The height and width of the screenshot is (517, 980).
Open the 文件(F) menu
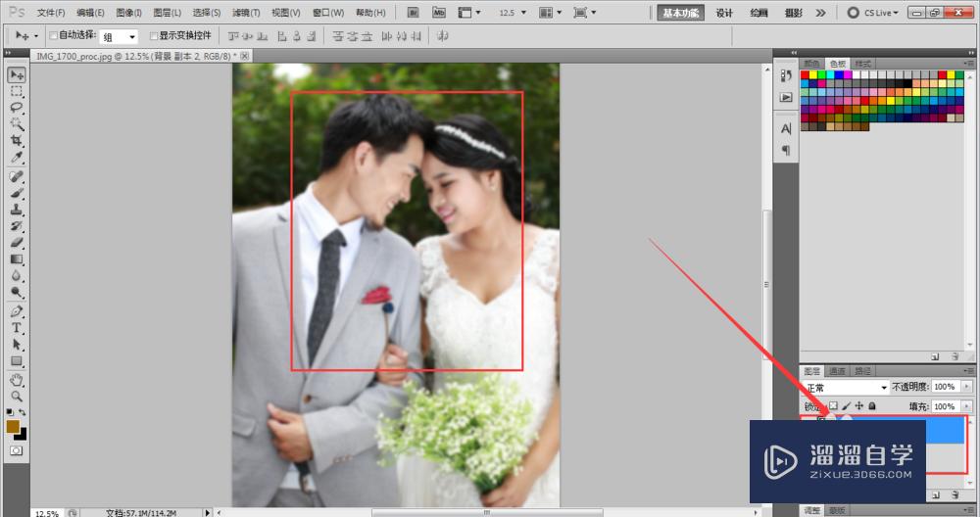[x=51, y=13]
